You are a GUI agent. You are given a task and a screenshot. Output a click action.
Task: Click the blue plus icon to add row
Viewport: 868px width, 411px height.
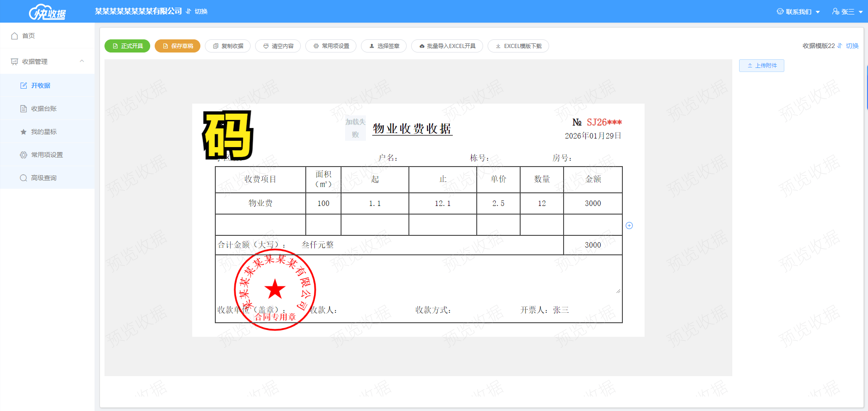pyautogui.click(x=629, y=225)
